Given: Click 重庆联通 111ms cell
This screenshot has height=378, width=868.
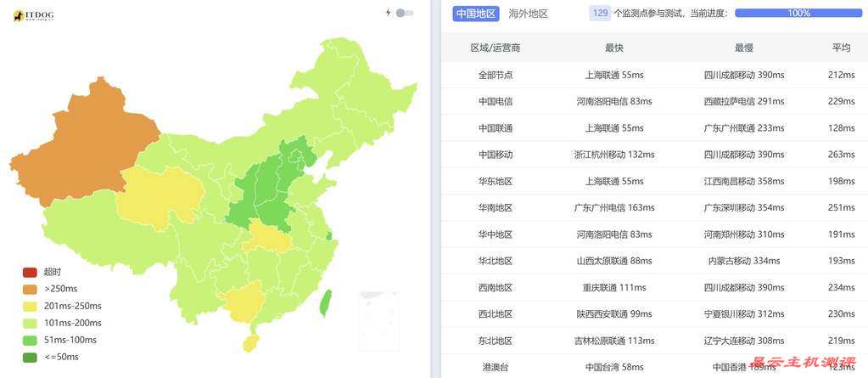Looking at the screenshot, I should point(614,288).
